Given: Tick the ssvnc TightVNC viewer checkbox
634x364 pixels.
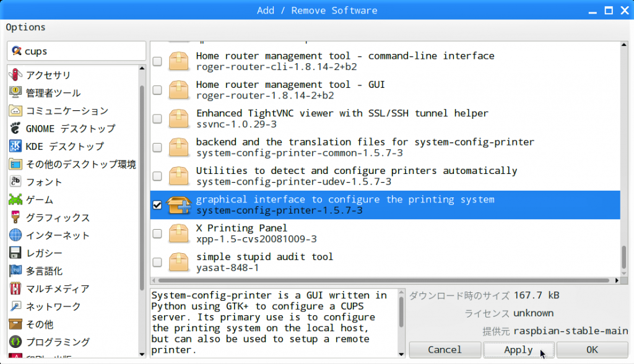Looking at the screenshot, I should [157, 119].
